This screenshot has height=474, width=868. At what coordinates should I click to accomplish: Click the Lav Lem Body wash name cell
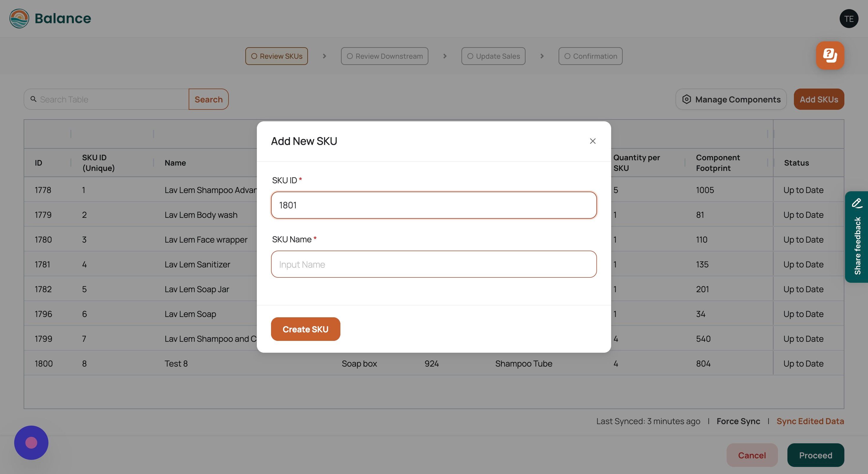pyautogui.click(x=201, y=215)
